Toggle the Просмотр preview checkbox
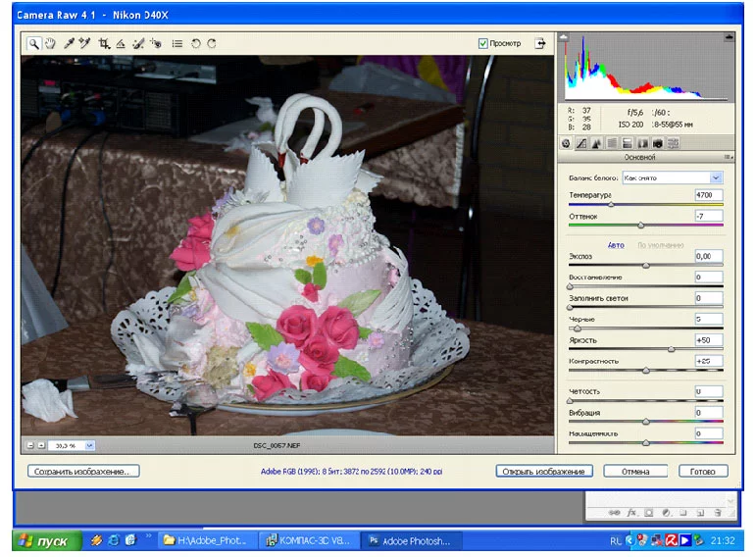 coord(482,43)
